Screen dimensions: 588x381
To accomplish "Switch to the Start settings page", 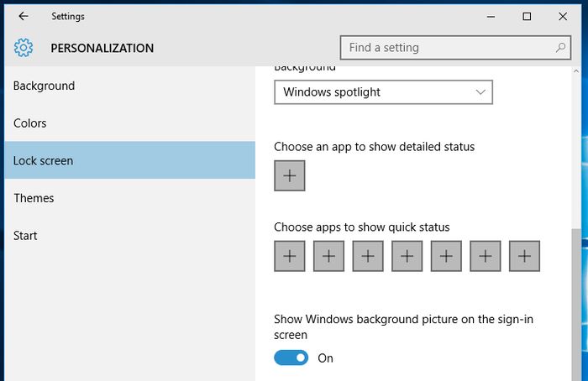I will (x=25, y=236).
